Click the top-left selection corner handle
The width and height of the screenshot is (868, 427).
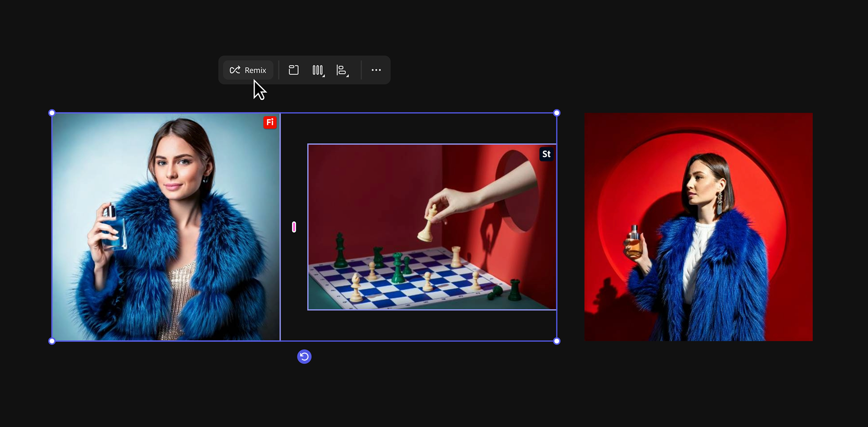click(x=52, y=113)
